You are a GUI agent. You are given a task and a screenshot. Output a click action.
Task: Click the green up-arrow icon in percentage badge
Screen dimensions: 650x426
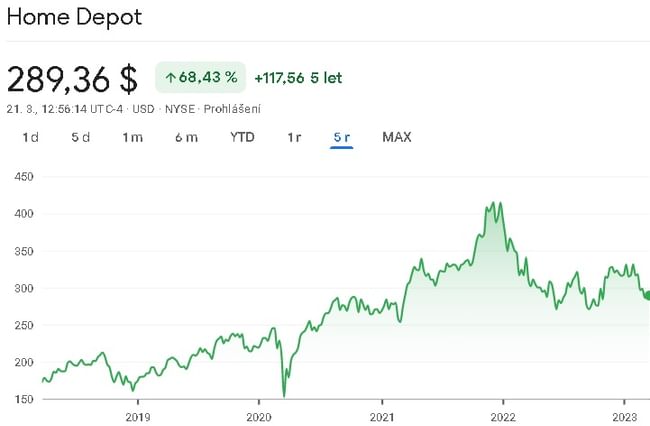(x=170, y=77)
